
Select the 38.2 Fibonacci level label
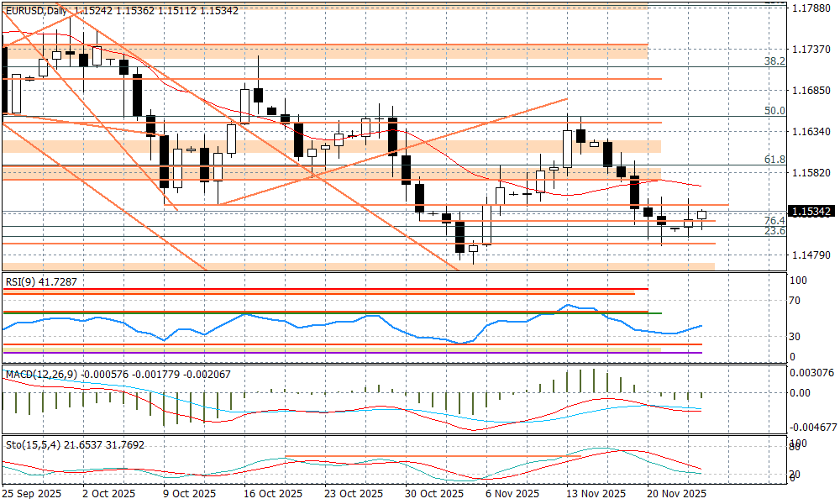click(x=774, y=61)
